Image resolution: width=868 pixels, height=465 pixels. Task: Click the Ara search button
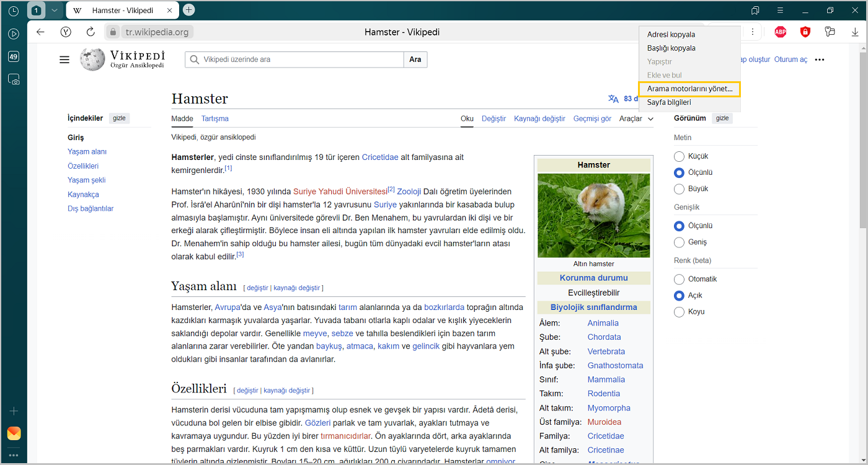[415, 60]
